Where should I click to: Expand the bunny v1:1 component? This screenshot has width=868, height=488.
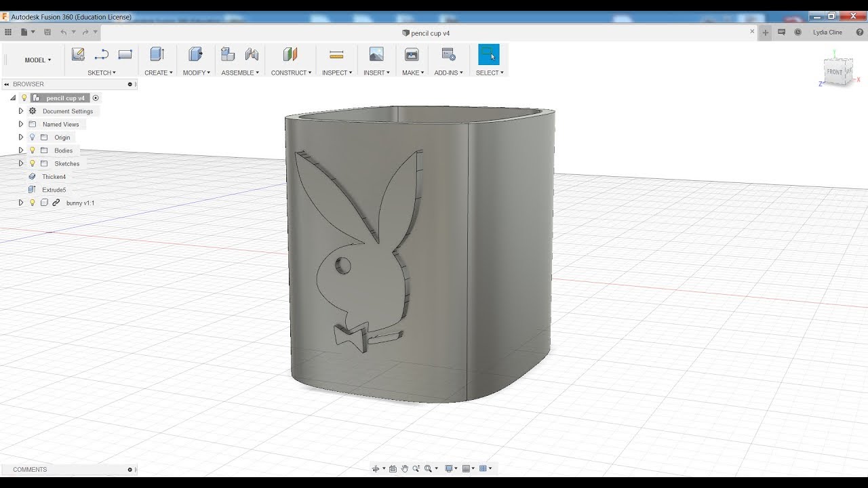(21, 203)
